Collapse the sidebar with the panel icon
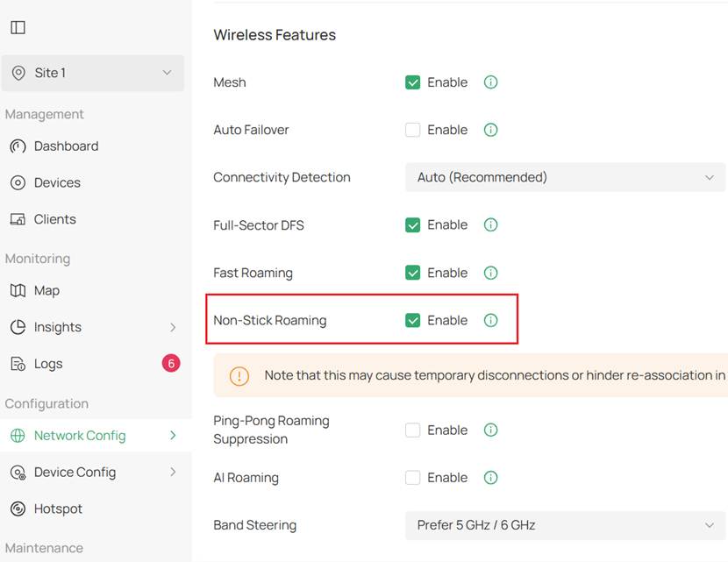 pyautogui.click(x=18, y=27)
